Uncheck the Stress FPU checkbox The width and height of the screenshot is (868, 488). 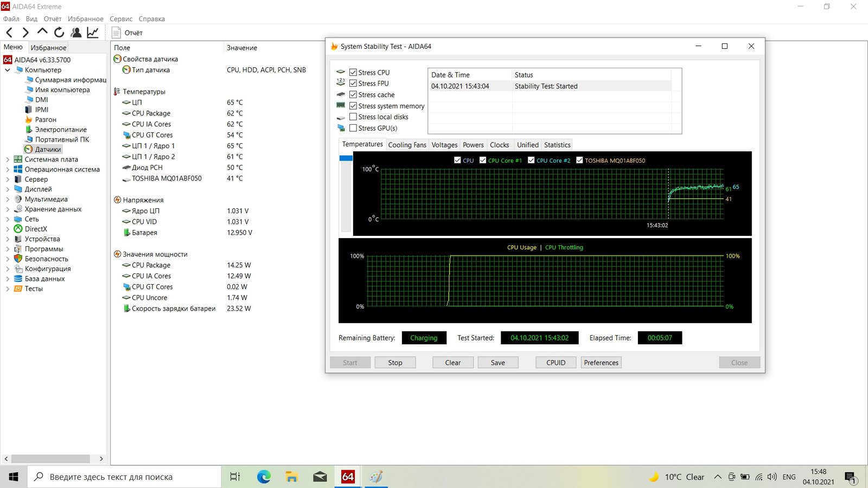[x=353, y=84]
